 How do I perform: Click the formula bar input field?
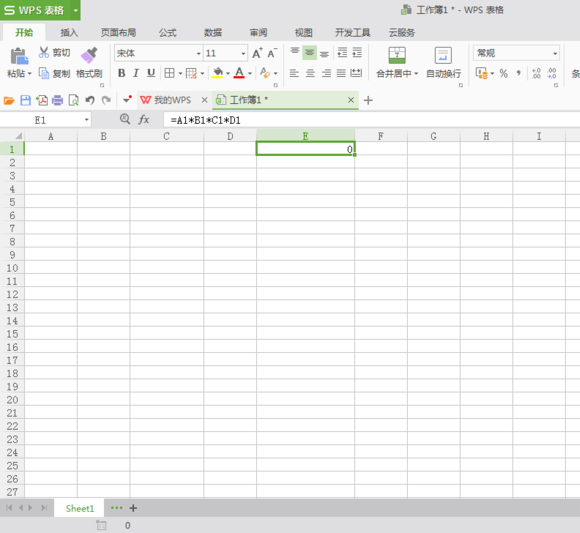pos(371,120)
